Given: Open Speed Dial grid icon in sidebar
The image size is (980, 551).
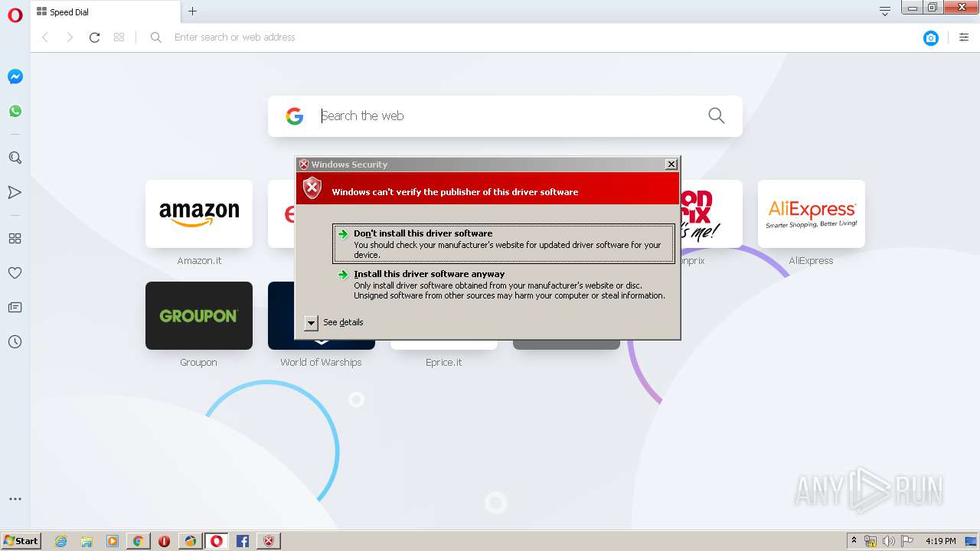Looking at the screenshot, I should tap(15, 238).
